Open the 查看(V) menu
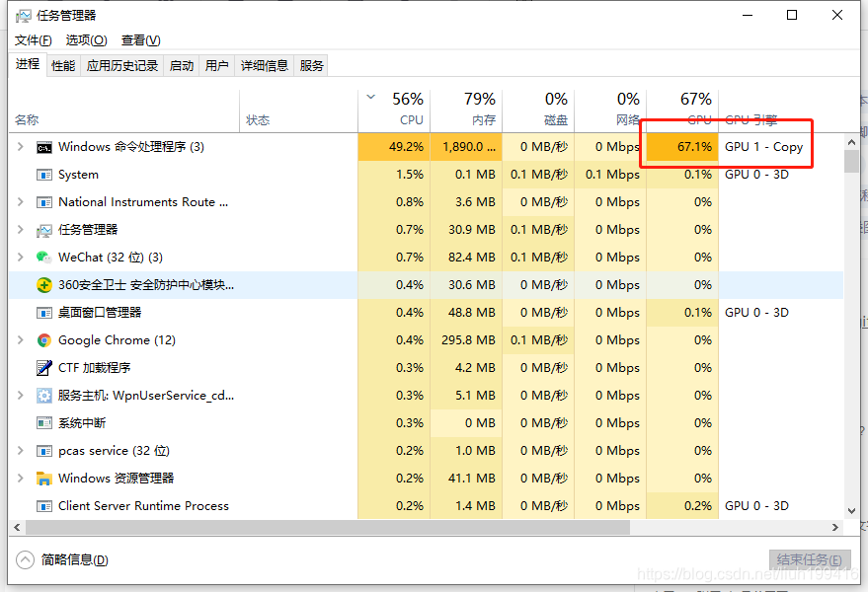Image resolution: width=868 pixels, height=592 pixels. point(140,40)
